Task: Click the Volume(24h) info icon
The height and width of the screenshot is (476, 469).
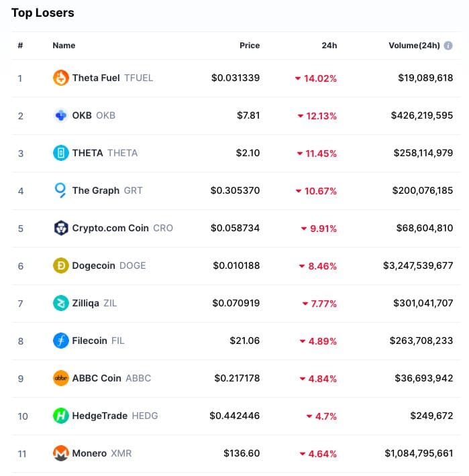Action: point(448,46)
